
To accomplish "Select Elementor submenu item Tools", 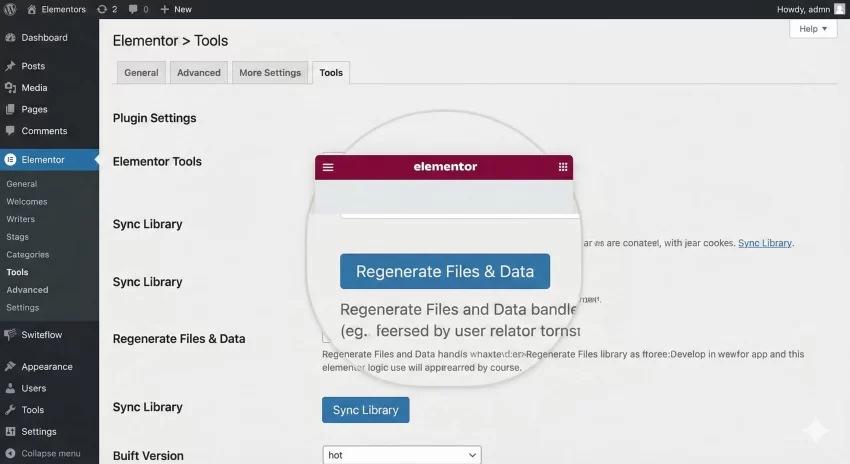I will [x=17, y=272].
